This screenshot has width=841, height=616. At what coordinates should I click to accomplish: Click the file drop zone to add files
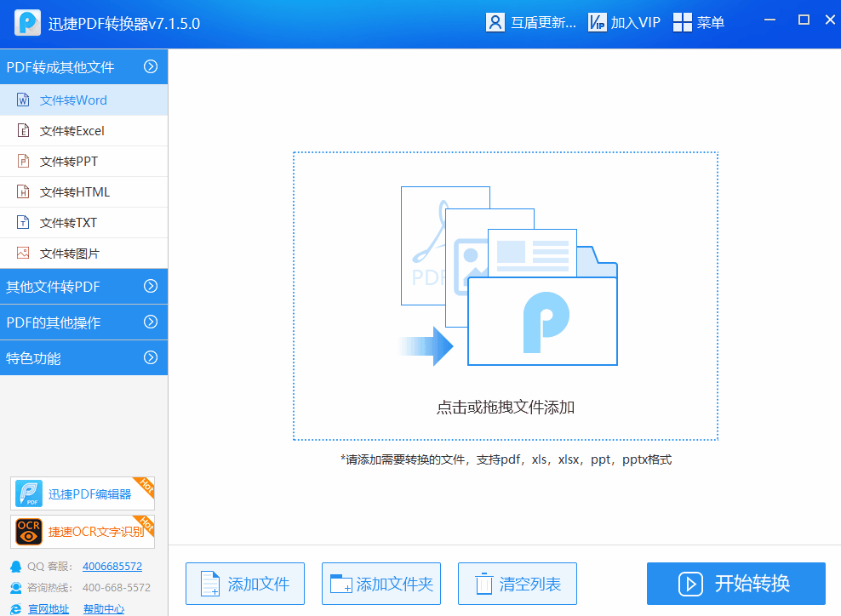point(505,296)
